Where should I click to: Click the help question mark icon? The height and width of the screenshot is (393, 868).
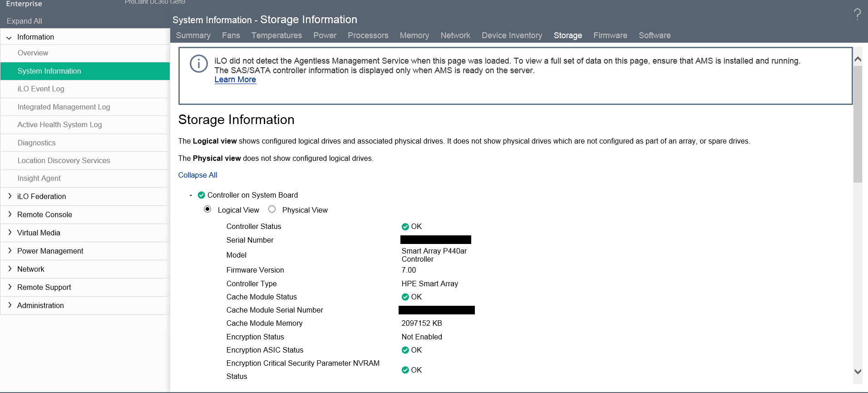pyautogui.click(x=857, y=15)
